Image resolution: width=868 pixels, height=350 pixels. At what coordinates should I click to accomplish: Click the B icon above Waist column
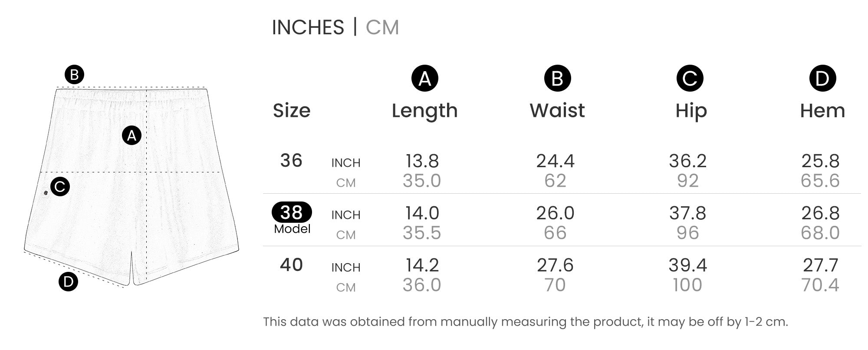pos(557,79)
